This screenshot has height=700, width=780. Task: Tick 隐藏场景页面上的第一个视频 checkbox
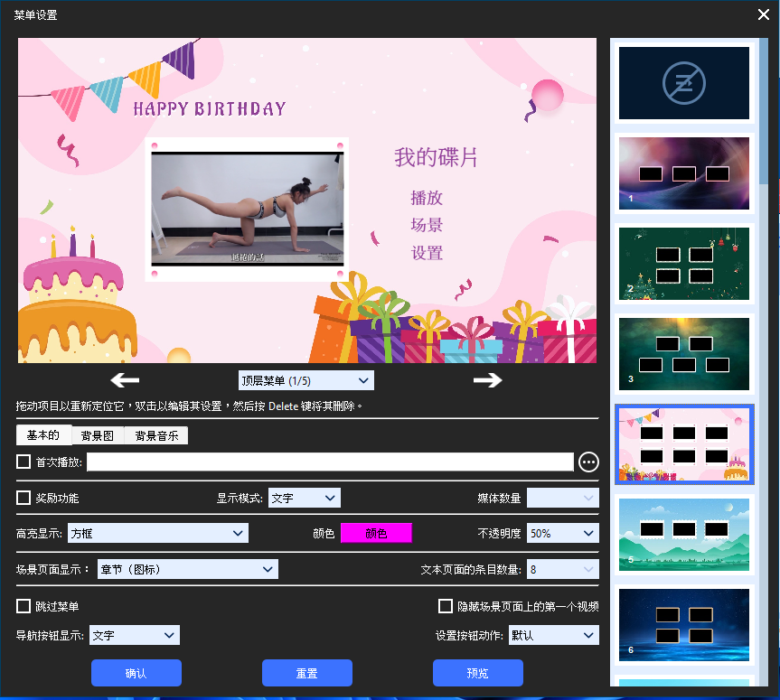(446, 606)
